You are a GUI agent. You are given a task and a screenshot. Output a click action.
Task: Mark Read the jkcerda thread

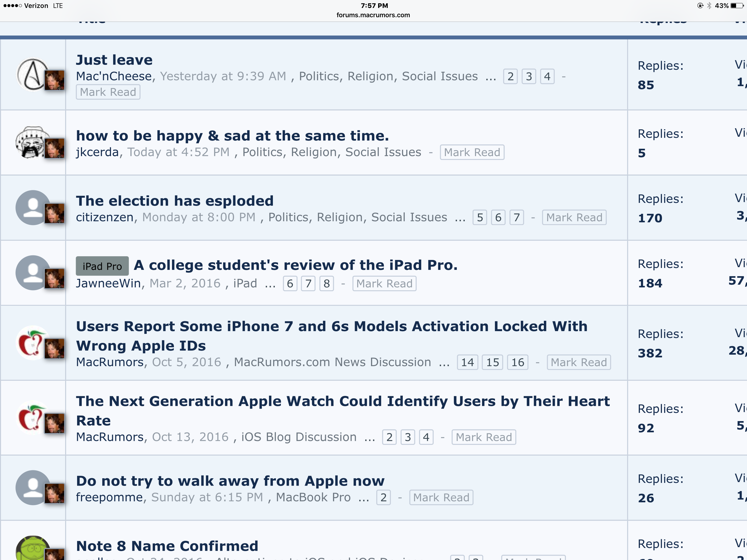coord(472,152)
